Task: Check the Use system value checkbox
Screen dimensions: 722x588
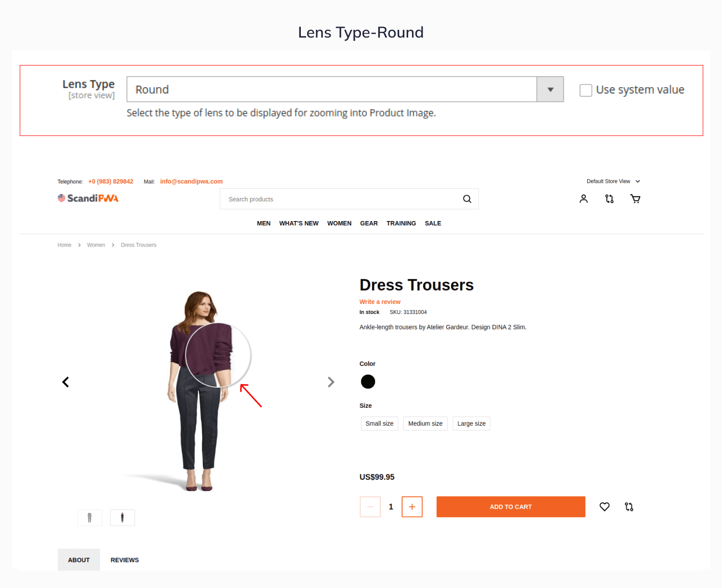Action: coord(586,90)
